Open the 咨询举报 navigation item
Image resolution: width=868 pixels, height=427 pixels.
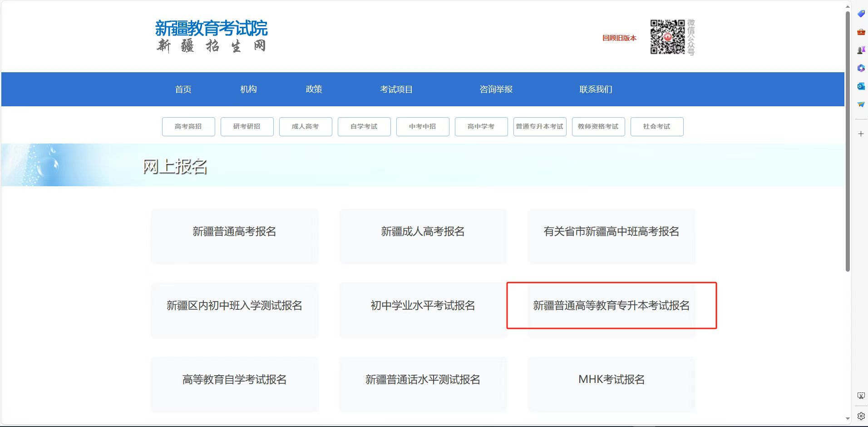[x=496, y=89]
